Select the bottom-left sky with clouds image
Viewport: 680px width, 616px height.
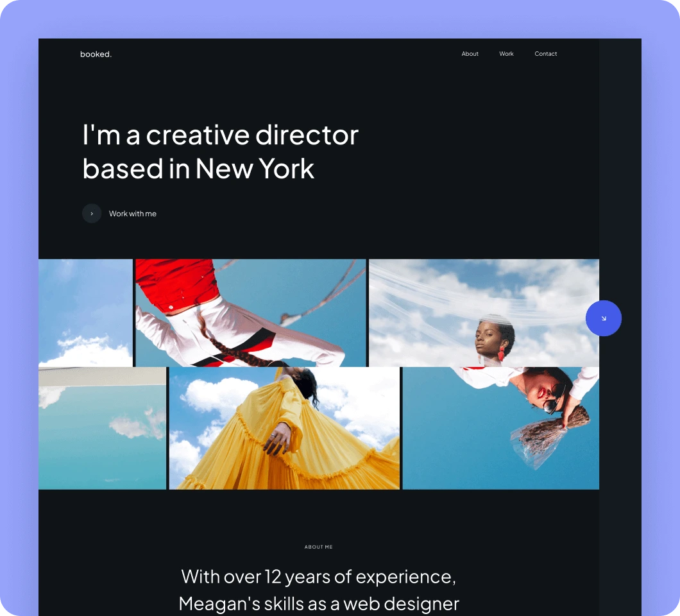[x=101, y=427]
